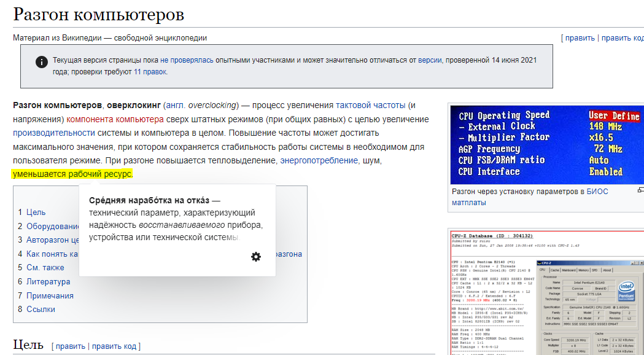Follow the «БИОС» link in the image caption
The width and height of the screenshot is (644, 355).
click(597, 192)
